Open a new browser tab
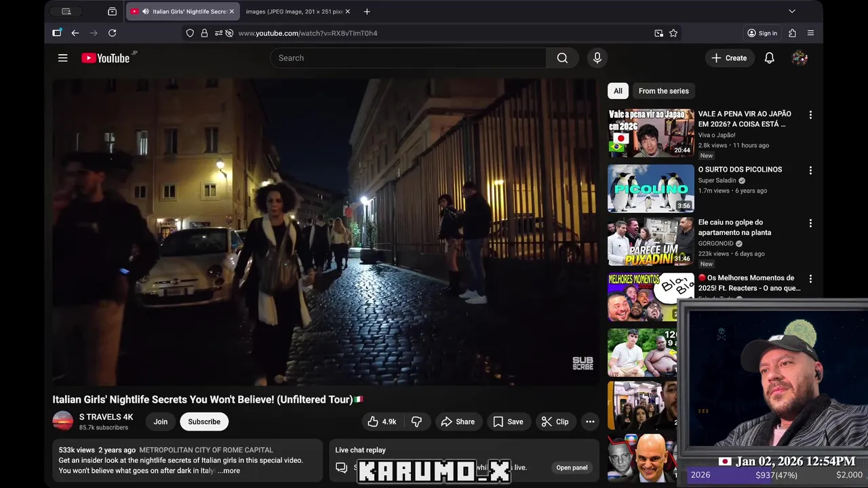This screenshot has width=868, height=488. pyautogui.click(x=367, y=12)
